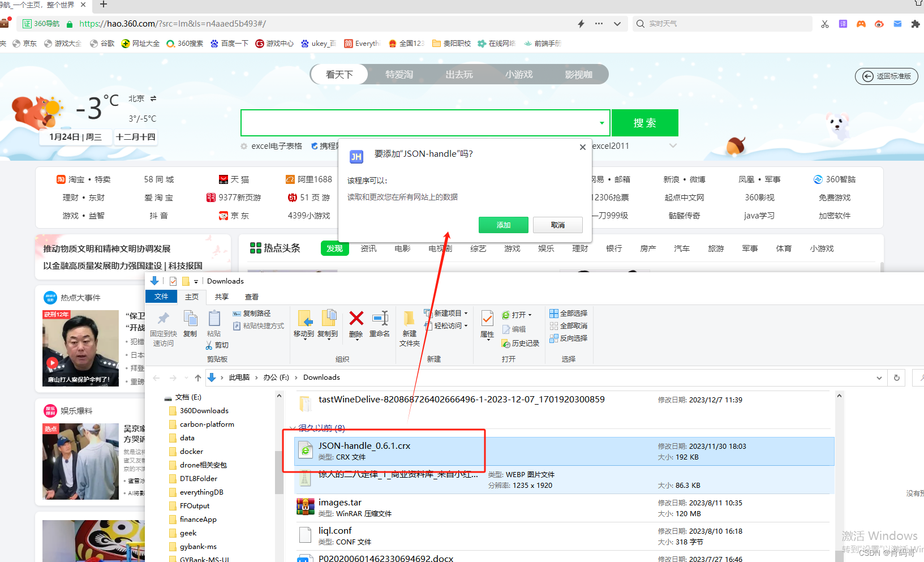Close the JSON-handle install dialog
The image size is (924, 562).
point(582,147)
